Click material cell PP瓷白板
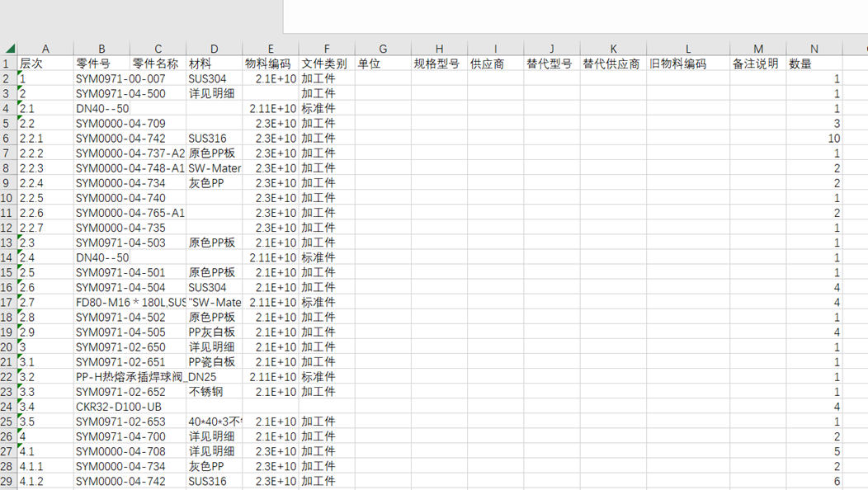Screen dimensions: 868x490 point(215,362)
